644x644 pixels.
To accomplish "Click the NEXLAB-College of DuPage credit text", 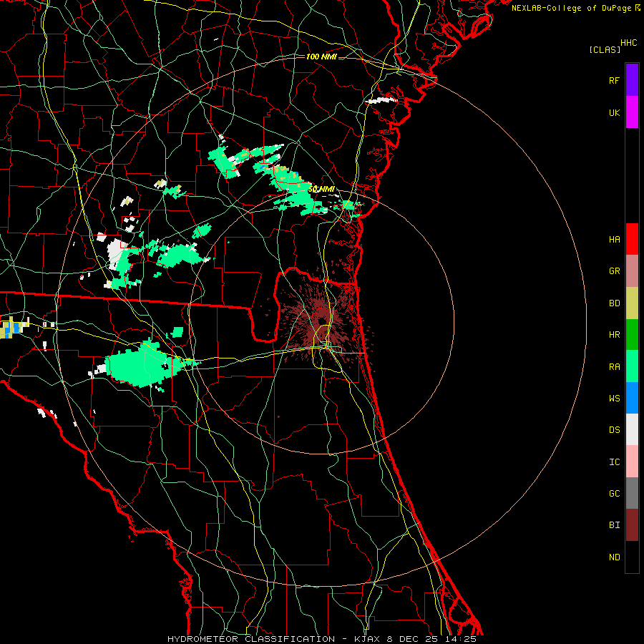I will point(571,8).
